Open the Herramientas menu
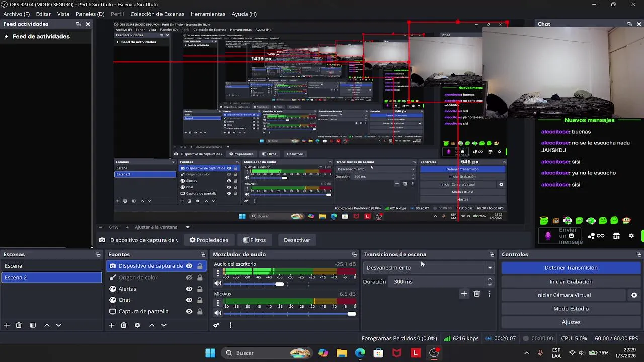This screenshot has height=362, width=644. (x=208, y=14)
